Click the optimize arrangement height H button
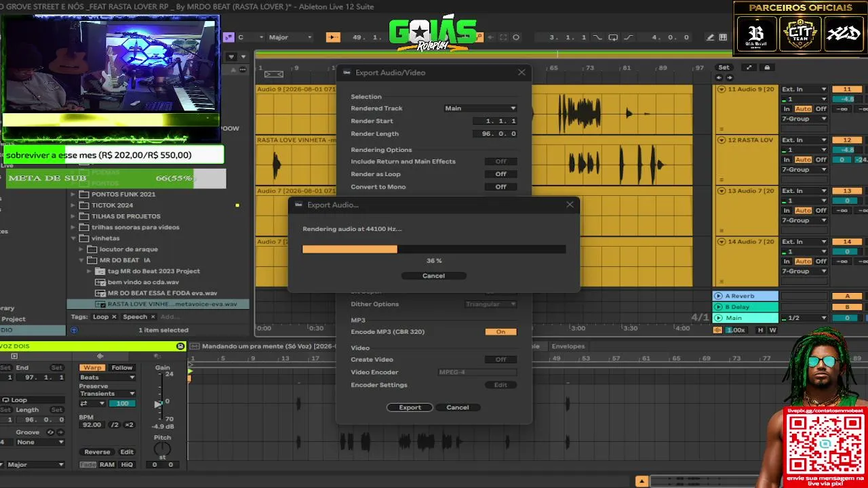Viewport: 868px width, 488px height. coord(760,330)
